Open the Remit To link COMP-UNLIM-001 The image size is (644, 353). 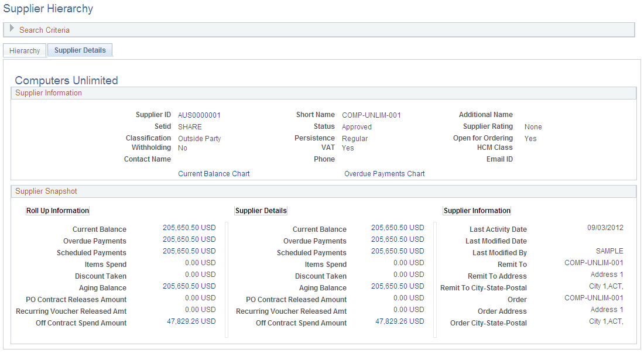[x=594, y=263]
